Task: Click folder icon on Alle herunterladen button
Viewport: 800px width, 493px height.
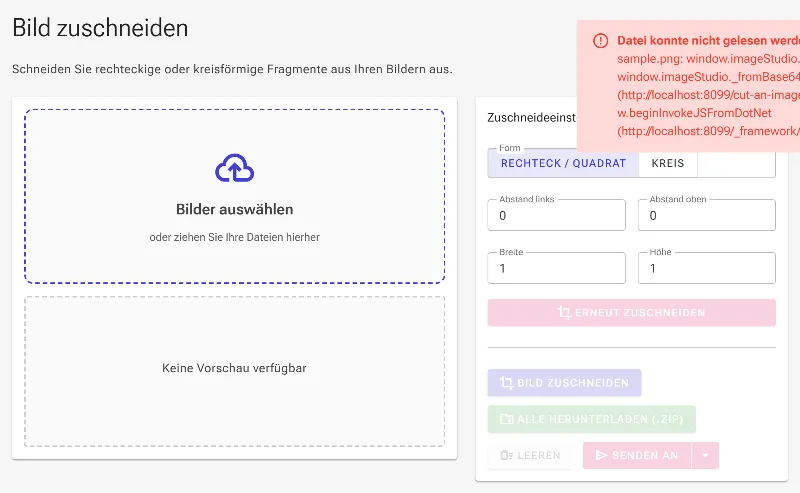Action: pos(506,419)
